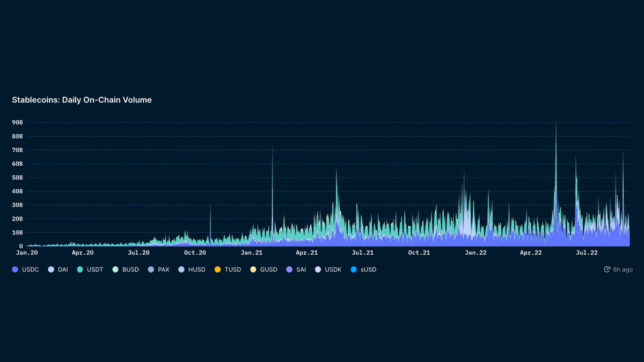The height and width of the screenshot is (362, 644).
Task: Click the chart title Stablecoins: Daily On-Chain Volume
Action: pyautogui.click(x=82, y=100)
